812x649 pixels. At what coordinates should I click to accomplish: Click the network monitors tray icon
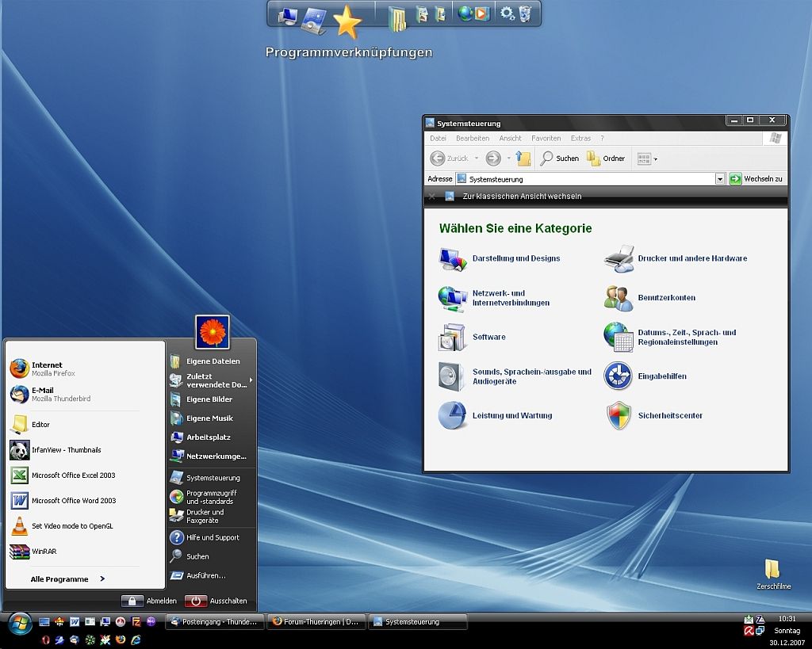coord(760,630)
